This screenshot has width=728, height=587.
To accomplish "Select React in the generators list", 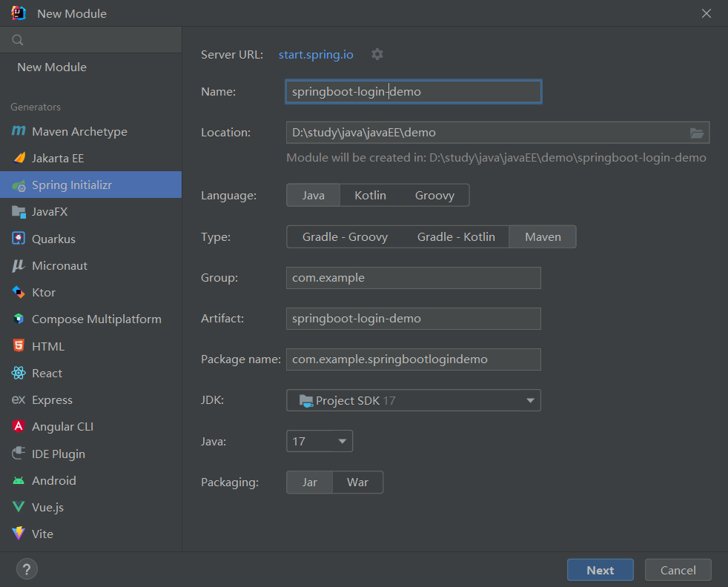I will 90,373.
